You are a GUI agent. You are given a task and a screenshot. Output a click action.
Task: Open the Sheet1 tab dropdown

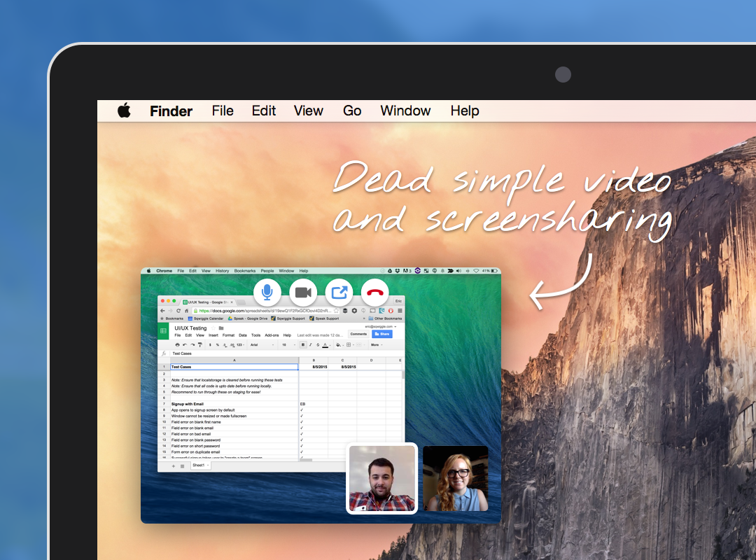click(201, 465)
